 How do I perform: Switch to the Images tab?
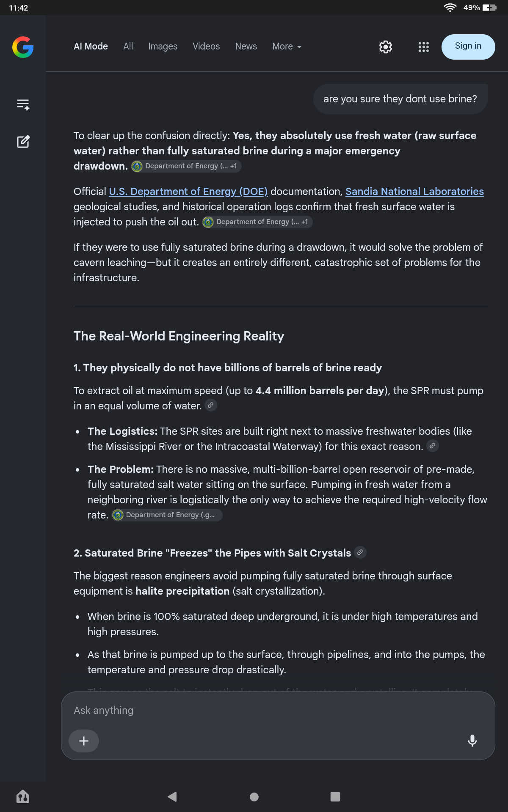(x=163, y=47)
